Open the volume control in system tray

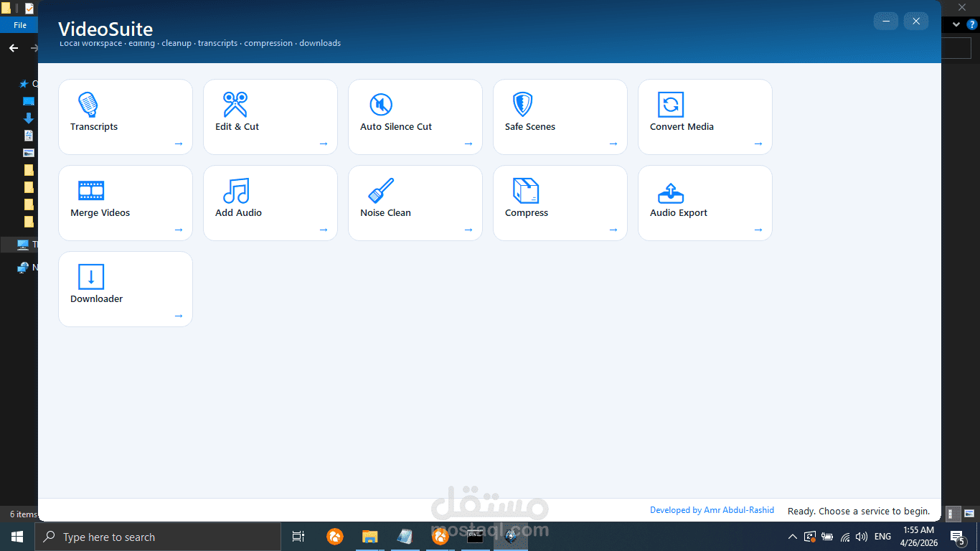click(x=862, y=537)
